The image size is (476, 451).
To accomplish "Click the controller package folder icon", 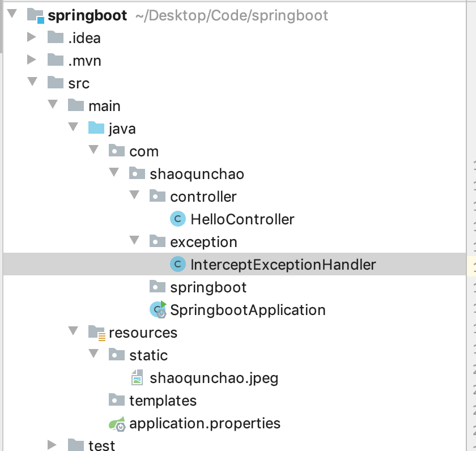I will click(156, 197).
